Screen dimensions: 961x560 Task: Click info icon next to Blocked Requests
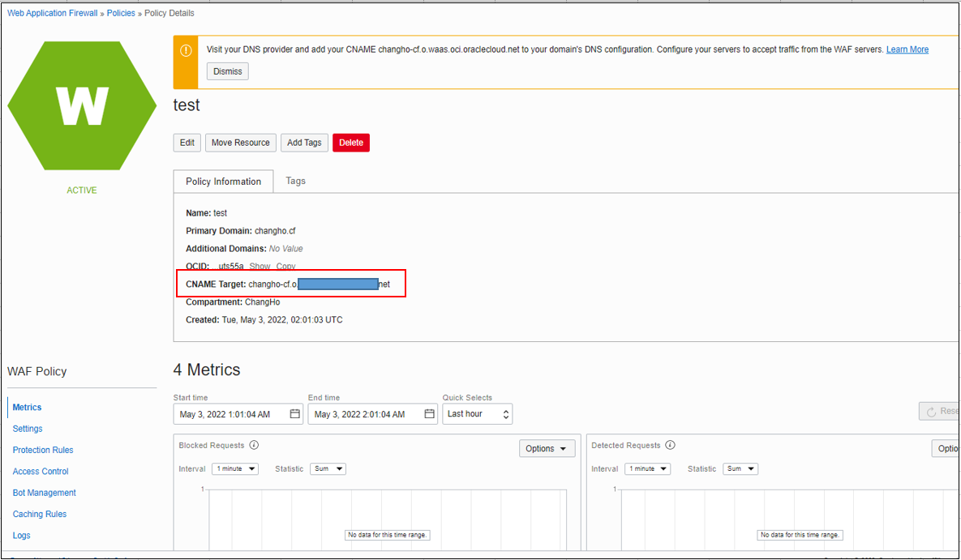pos(254,446)
